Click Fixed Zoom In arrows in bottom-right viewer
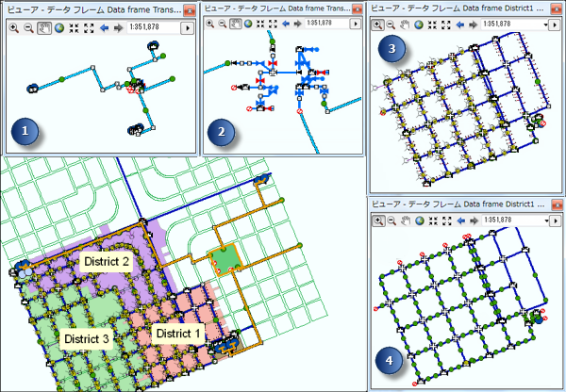 point(433,220)
